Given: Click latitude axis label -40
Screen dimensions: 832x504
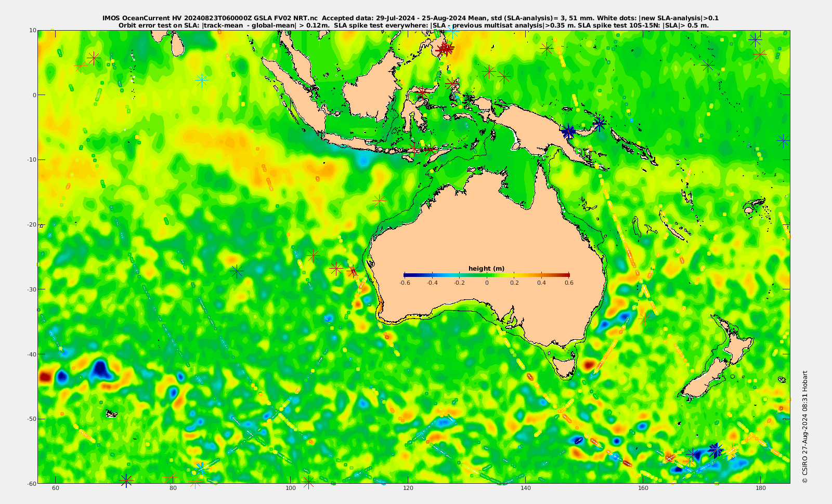Looking at the screenshot, I should pyautogui.click(x=31, y=354).
